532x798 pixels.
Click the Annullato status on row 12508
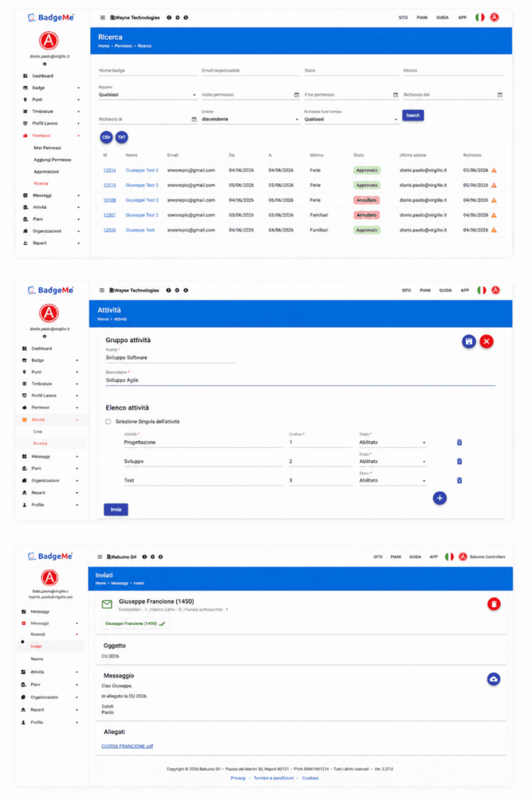[x=367, y=200]
